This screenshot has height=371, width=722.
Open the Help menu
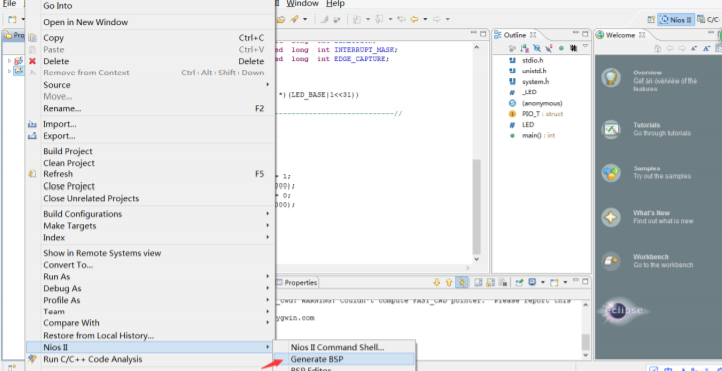click(335, 4)
